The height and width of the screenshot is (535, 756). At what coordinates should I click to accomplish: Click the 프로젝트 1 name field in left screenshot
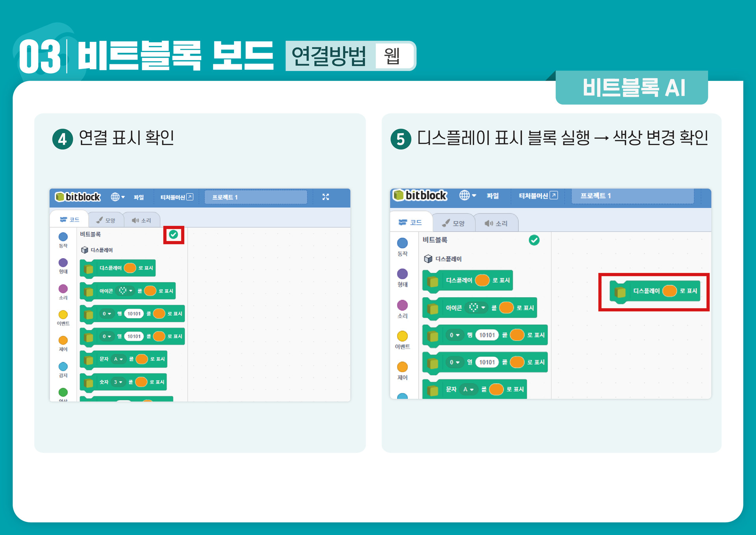coord(256,197)
